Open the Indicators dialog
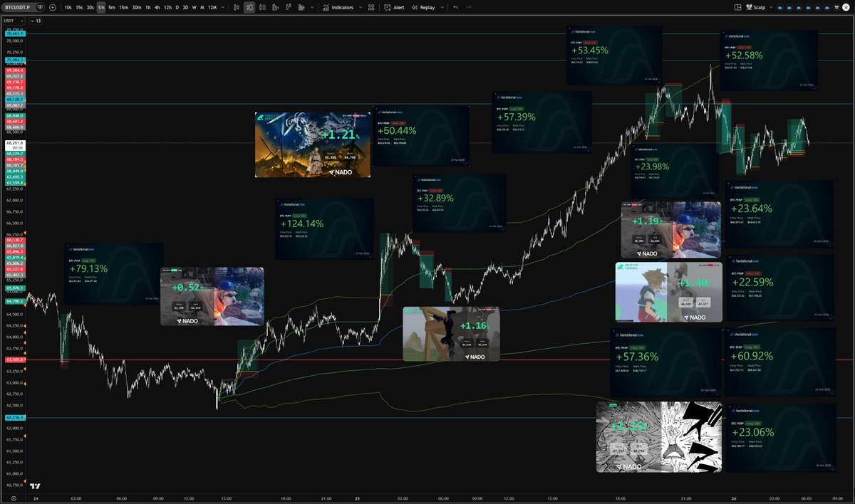This screenshot has width=855, height=504. coord(338,7)
